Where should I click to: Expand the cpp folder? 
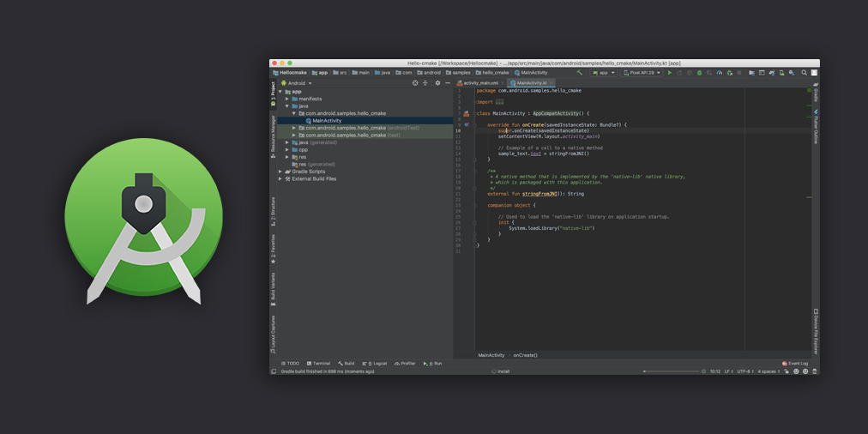coord(287,149)
